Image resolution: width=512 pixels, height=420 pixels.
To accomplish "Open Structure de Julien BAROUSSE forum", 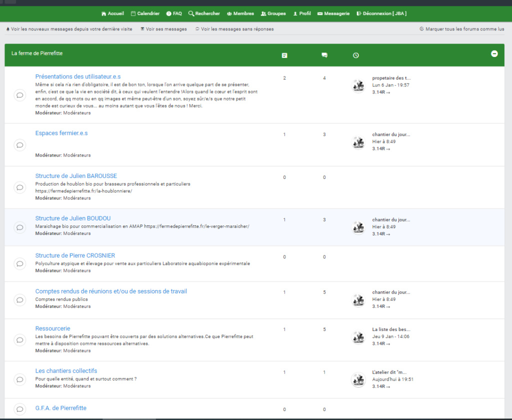I will pyautogui.click(x=76, y=175).
